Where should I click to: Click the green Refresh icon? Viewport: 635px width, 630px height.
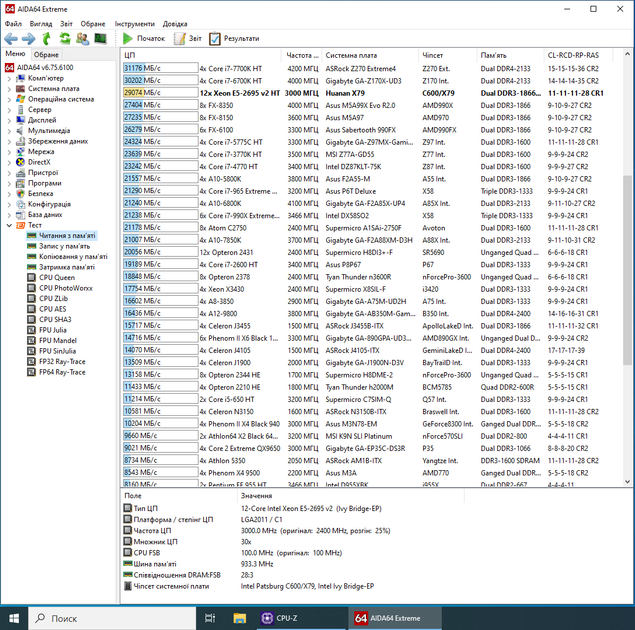point(65,38)
